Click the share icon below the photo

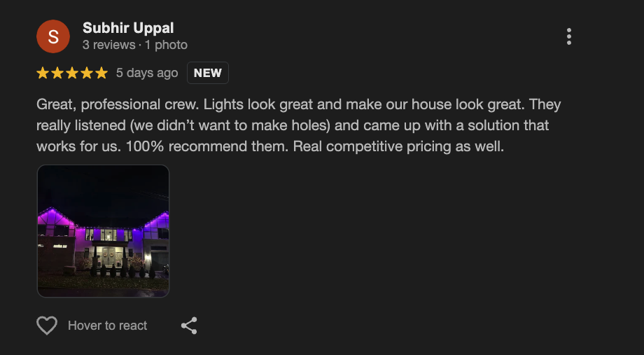pyautogui.click(x=189, y=326)
